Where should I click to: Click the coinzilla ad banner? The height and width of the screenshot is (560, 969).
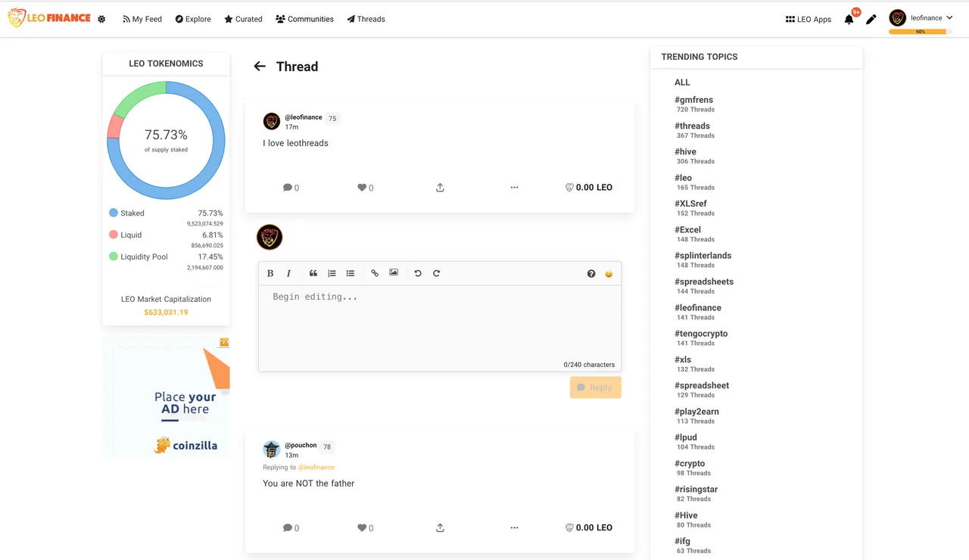167,397
